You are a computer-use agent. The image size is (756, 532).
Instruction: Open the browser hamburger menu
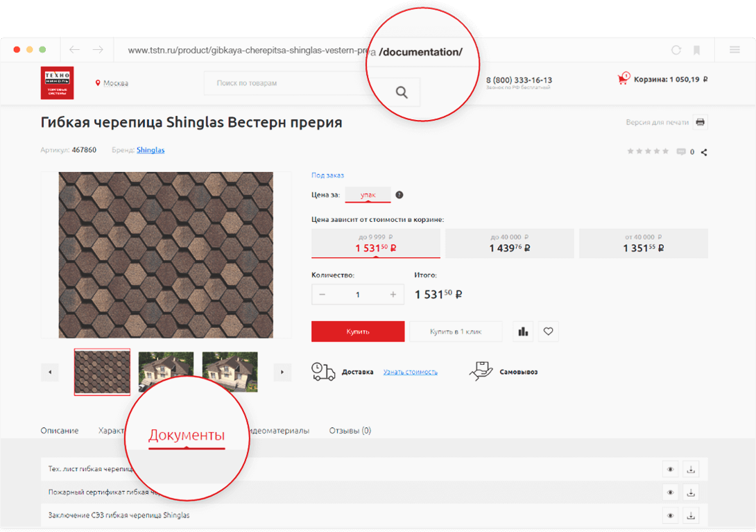point(734,50)
